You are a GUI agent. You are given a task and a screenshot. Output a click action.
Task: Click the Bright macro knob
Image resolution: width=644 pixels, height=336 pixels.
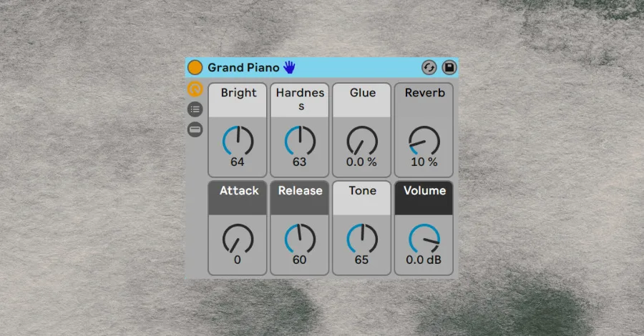click(x=238, y=141)
